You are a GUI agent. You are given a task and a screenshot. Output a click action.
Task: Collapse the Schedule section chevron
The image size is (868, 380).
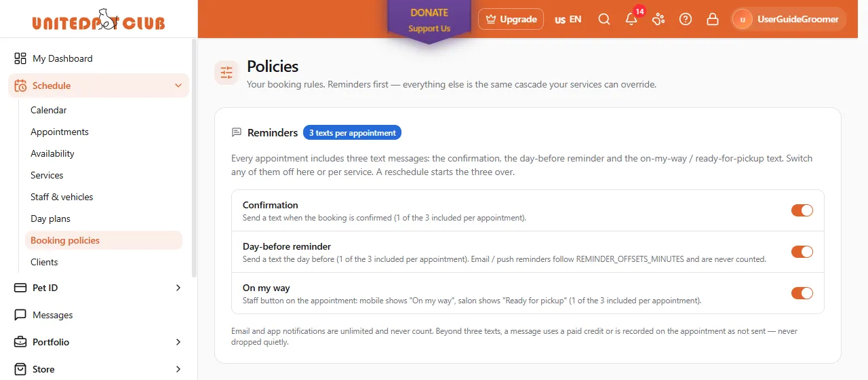click(x=178, y=85)
